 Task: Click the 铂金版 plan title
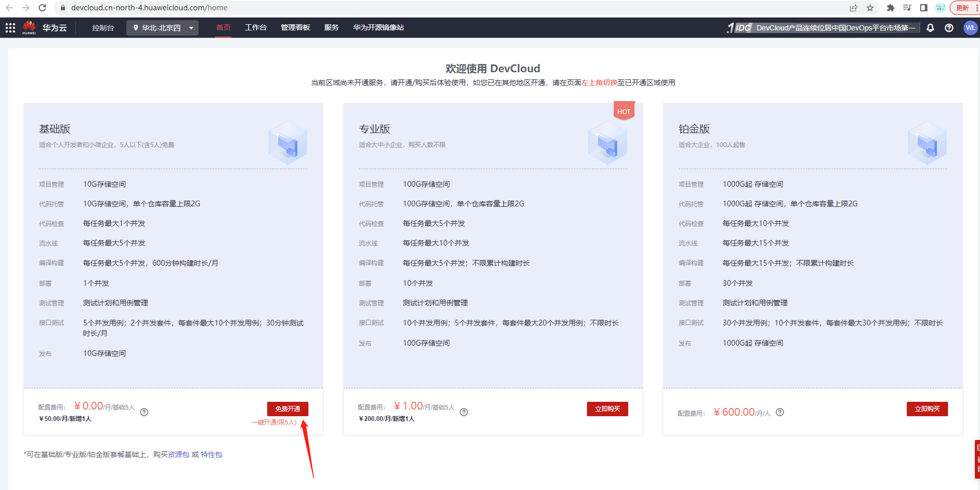pos(694,129)
